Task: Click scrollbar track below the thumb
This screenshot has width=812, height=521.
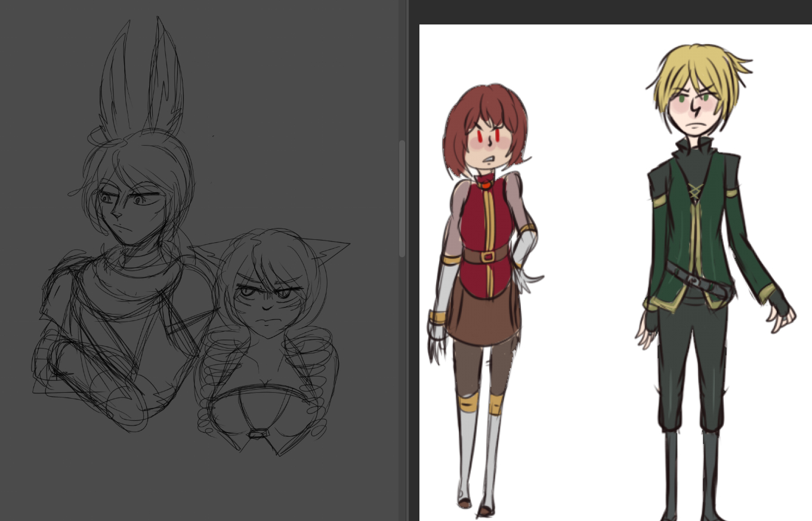Action: point(402,388)
